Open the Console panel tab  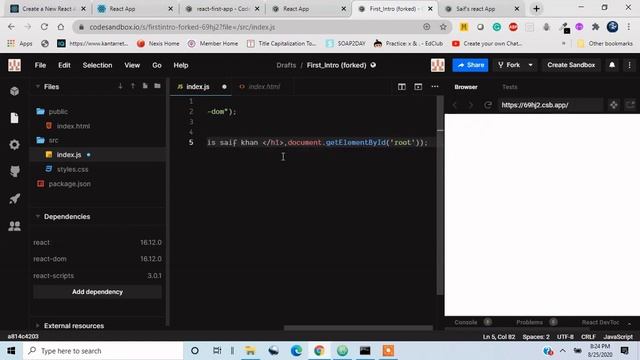click(466, 322)
